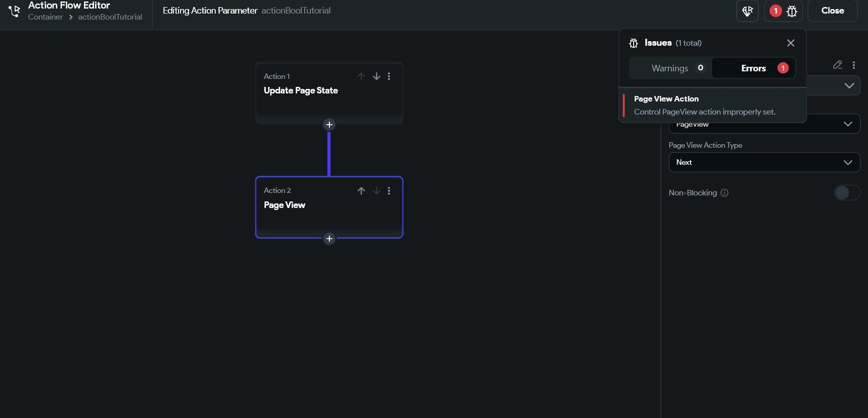868x418 pixels.
Task: Add action below Update Page State
Action: pyautogui.click(x=329, y=125)
